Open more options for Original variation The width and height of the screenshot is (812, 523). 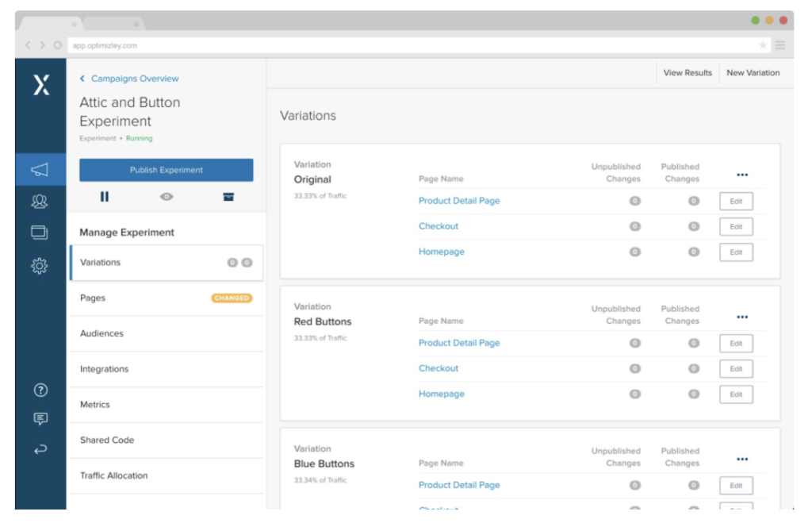[742, 175]
